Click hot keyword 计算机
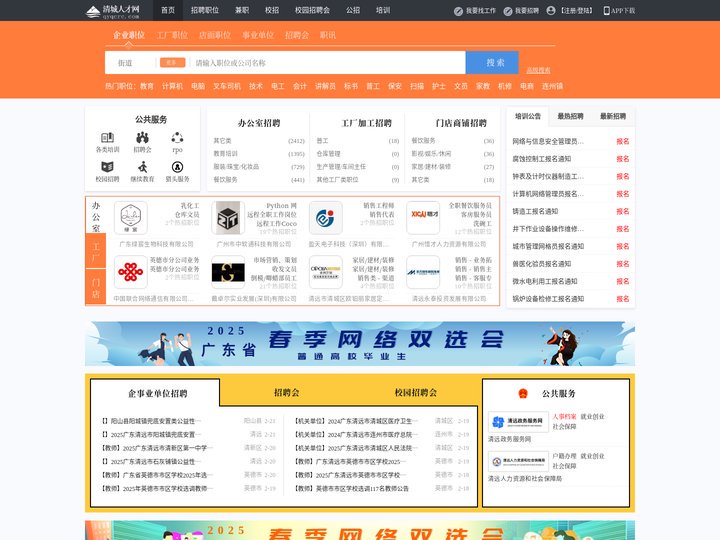The width and height of the screenshot is (720, 540). (172, 86)
